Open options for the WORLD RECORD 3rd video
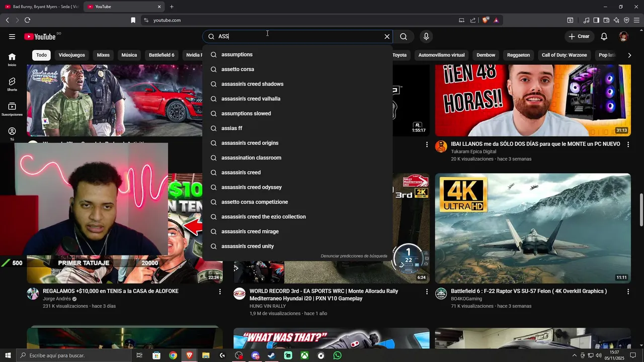 tap(427, 292)
